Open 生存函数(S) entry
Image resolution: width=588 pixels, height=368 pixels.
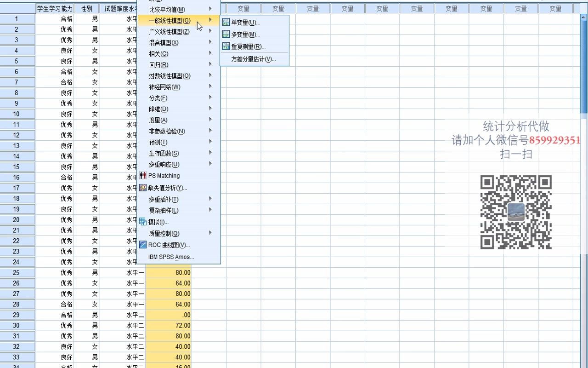[179, 153]
